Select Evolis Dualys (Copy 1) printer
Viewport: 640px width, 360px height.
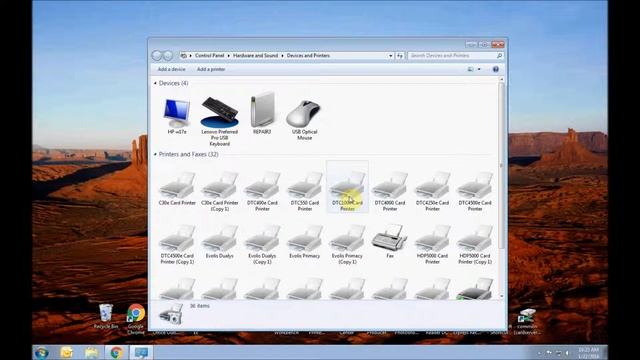[x=262, y=244]
